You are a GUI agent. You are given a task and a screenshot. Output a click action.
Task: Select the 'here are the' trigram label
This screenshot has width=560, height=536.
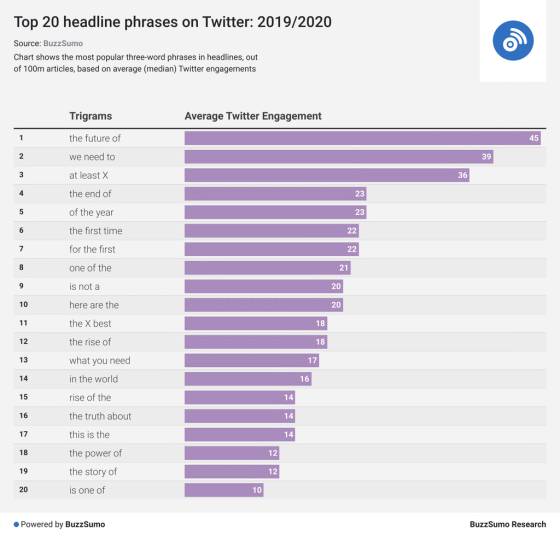94,305
